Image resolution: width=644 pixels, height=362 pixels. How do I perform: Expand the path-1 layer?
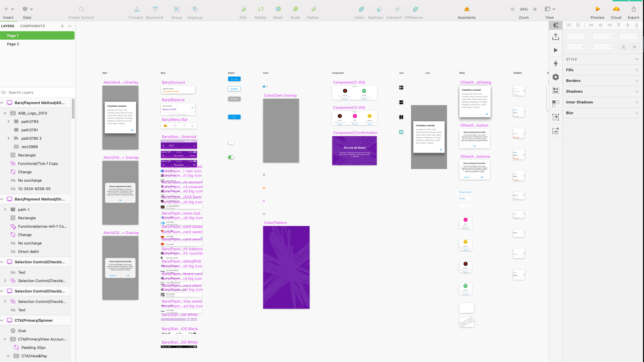pos(5,210)
